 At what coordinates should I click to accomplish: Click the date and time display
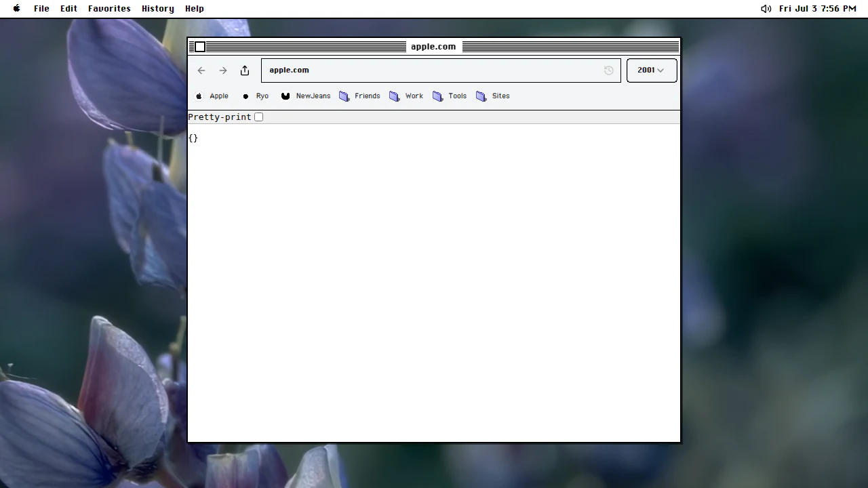817,9
